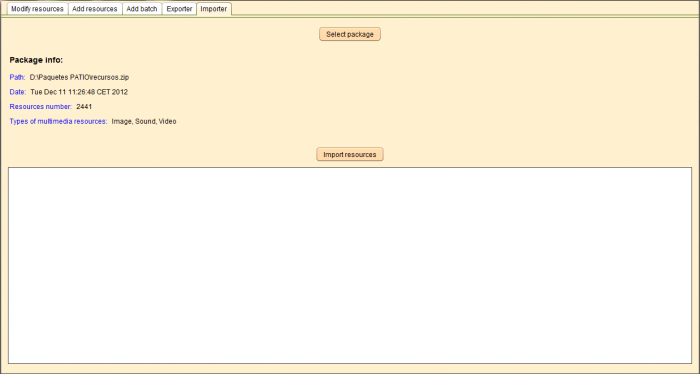
Task: Click the recursos.zip package path text
Action: [x=79, y=77]
